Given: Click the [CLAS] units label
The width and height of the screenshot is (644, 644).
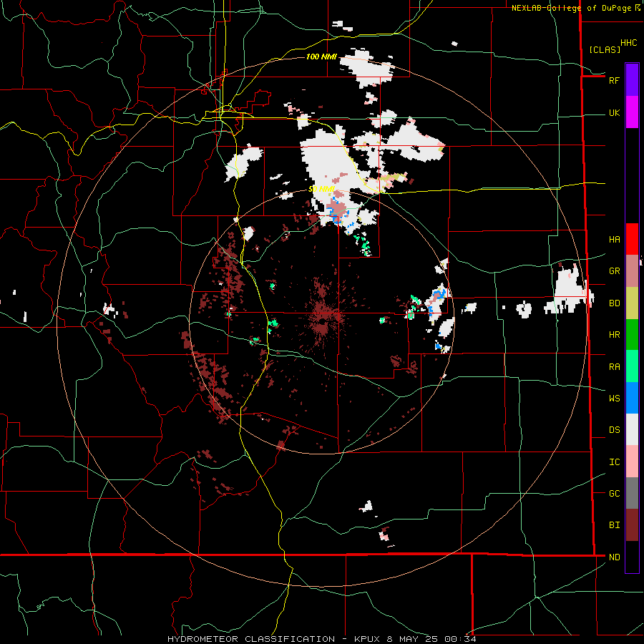Looking at the screenshot, I should point(605,49).
